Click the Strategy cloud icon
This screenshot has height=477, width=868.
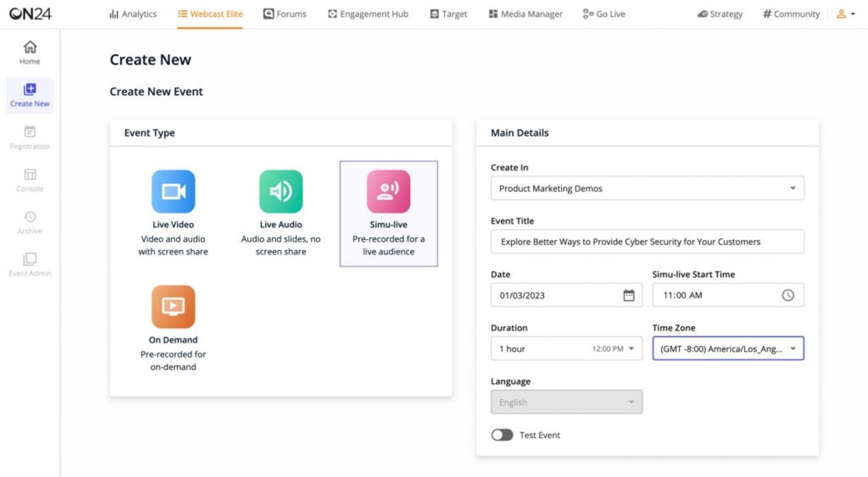(x=703, y=14)
